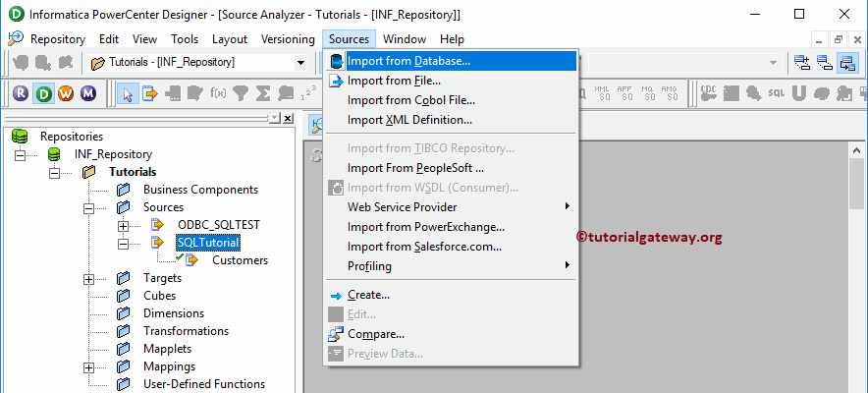This screenshot has height=393, width=868.
Task: Click the link columns icon without plus
Action: coord(824,63)
